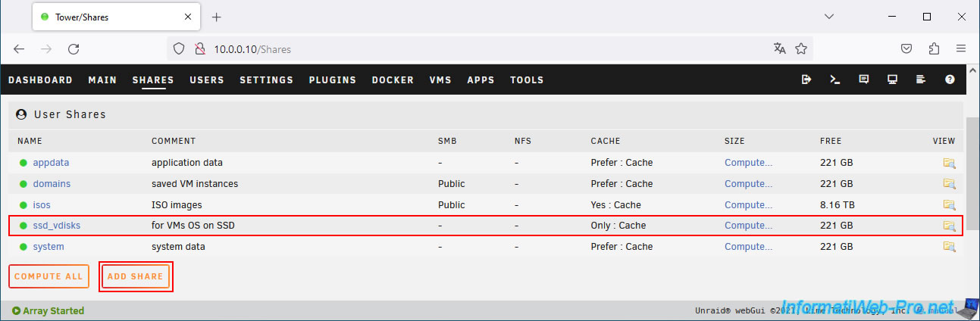This screenshot has width=980, height=321.
Task: Click the '8.16 TB' free value
Action: [x=838, y=205]
